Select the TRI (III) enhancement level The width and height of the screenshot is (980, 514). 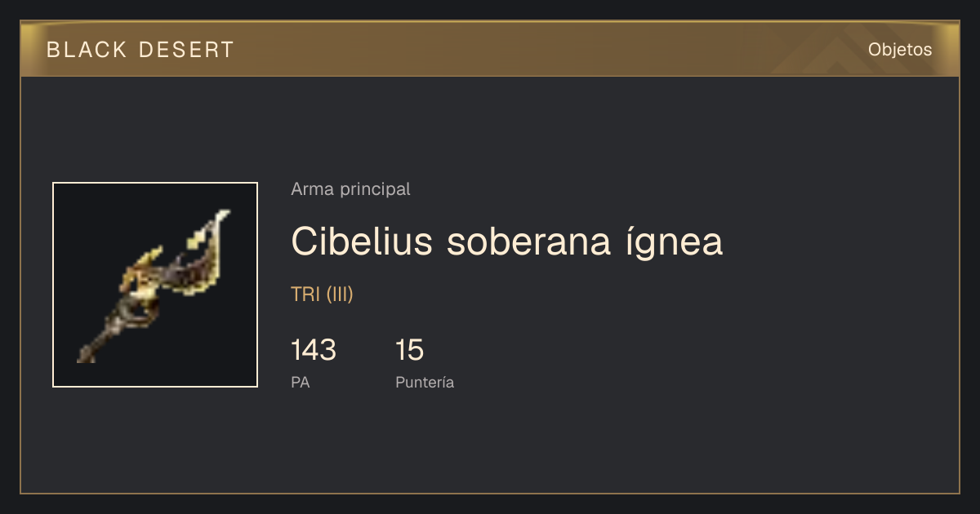pyautogui.click(x=322, y=295)
